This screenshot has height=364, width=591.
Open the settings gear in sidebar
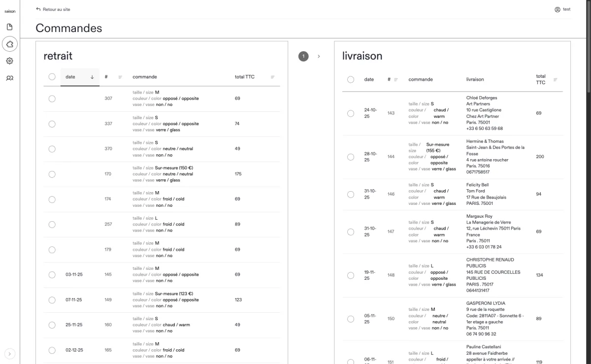tap(9, 61)
